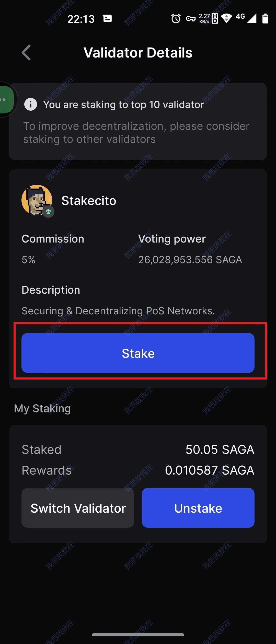Image resolution: width=276 pixels, height=644 pixels.
Task: Tap the 0.010587 SAGA rewards amount
Action: click(x=210, y=470)
